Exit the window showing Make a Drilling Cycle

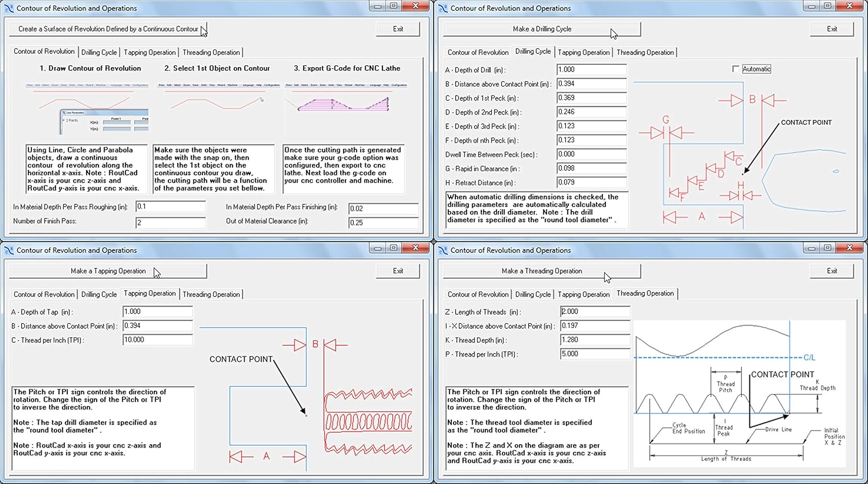832,29
